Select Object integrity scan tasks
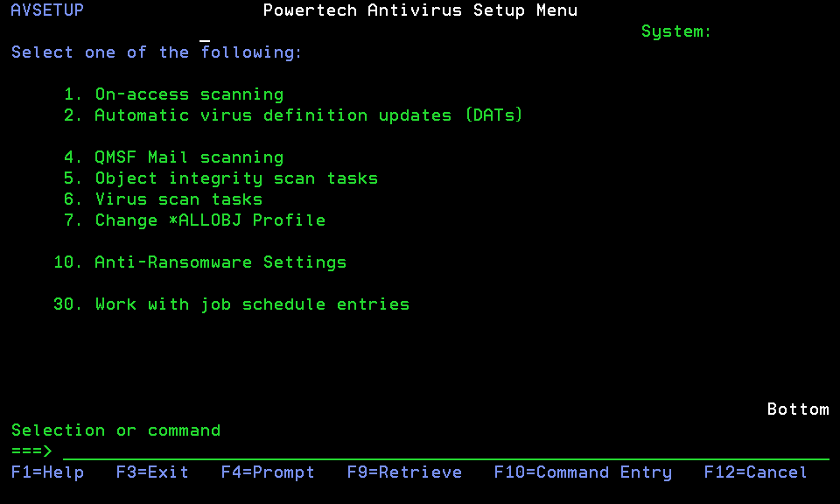 [235, 178]
